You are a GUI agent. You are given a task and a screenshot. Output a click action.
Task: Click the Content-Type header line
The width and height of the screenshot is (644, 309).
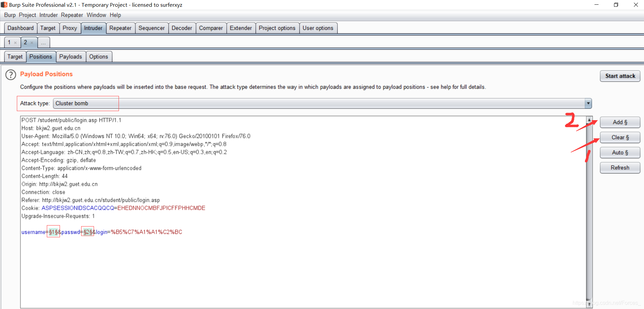coord(82,168)
